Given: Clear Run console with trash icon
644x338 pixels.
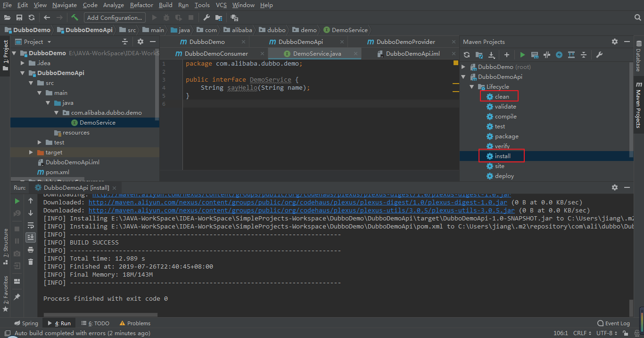Looking at the screenshot, I should 31,262.
